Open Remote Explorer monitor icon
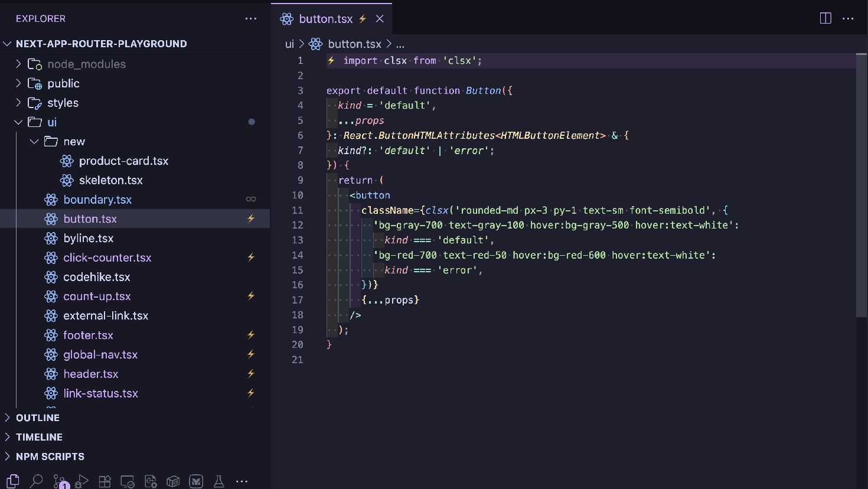This screenshot has height=489, width=868. coord(128,481)
